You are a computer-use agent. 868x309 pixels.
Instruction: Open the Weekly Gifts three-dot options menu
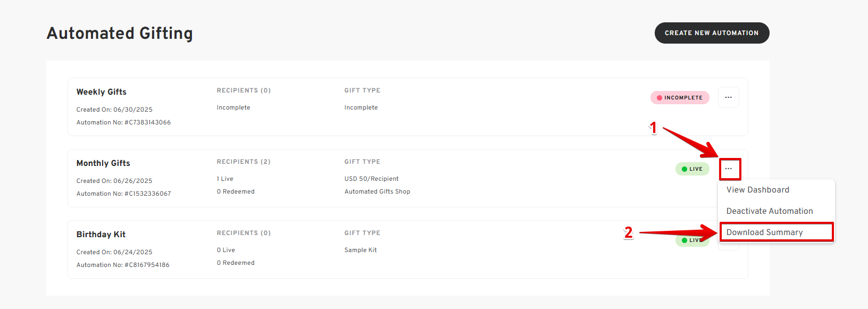[728, 97]
